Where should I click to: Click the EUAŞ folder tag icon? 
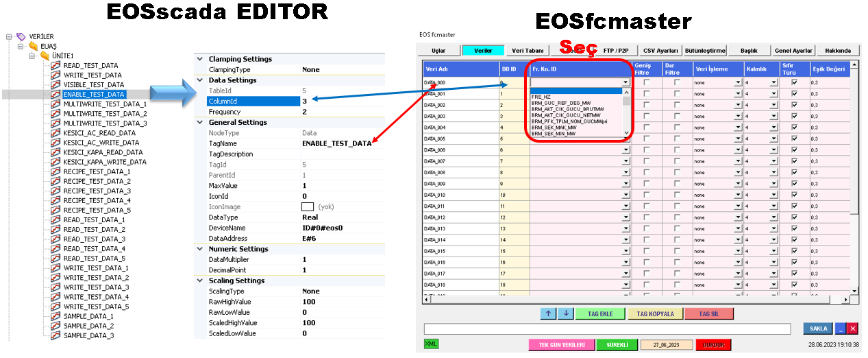click(x=33, y=46)
